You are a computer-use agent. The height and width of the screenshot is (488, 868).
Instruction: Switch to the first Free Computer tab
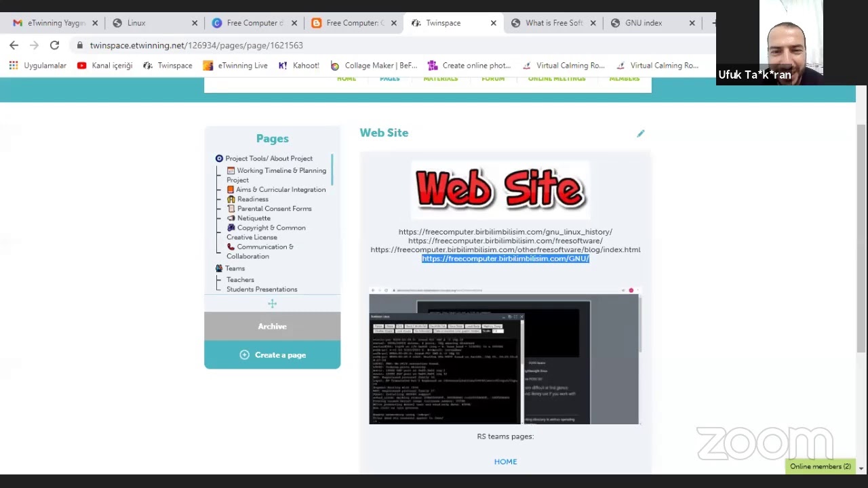254,23
